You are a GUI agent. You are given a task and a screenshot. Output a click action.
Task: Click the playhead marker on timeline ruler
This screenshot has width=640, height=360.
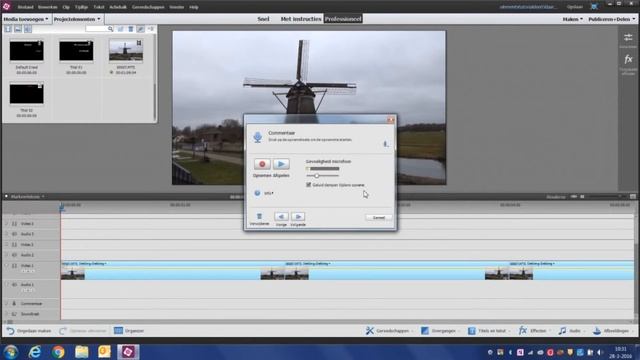pyautogui.click(x=62, y=207)
